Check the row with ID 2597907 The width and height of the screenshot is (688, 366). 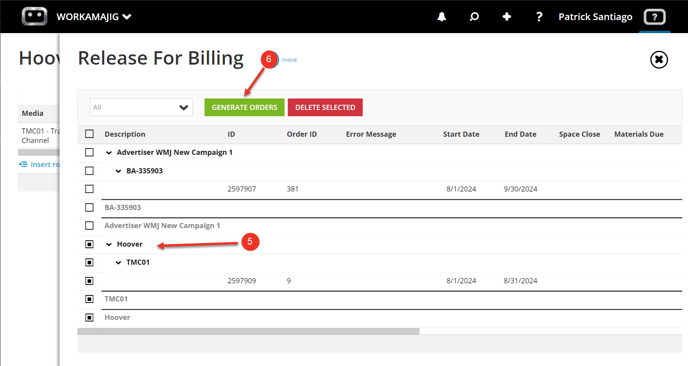tap(89, 189)
